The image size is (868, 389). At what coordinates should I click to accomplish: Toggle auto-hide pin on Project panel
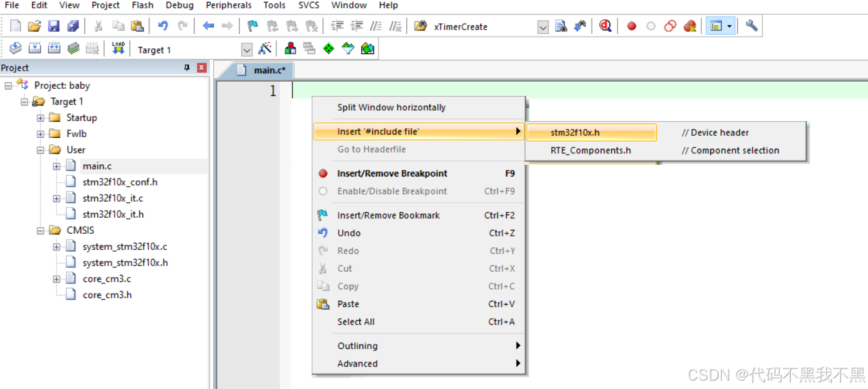pyautogui.click(x=187, y=68)
